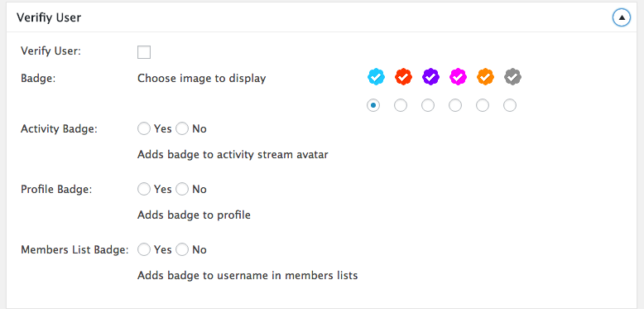The image size is (644, 309).
Task: Choose Yes for Activity Badge
Action: coord(144,129)
